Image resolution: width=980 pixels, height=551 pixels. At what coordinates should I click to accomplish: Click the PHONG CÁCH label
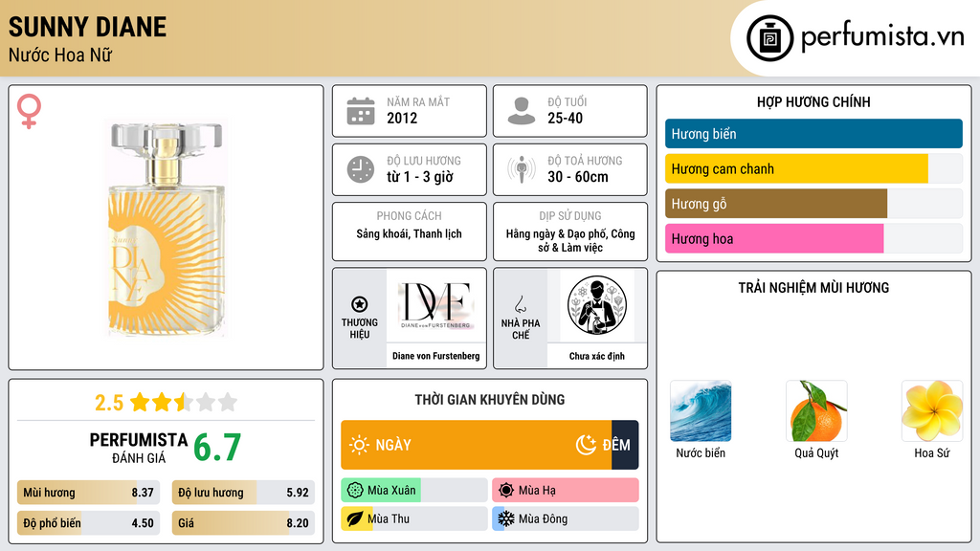(x=409, y=215)
